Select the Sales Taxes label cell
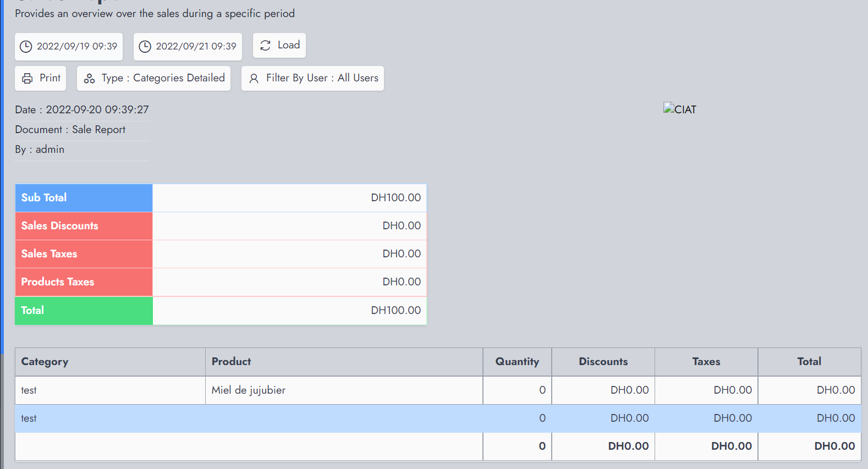The width and height of the screenshot is (868, 469). pyautogui.click(x=84, y=254)
